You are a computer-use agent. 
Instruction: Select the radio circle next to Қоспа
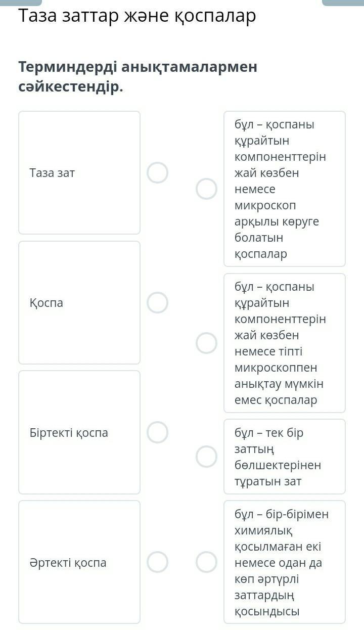(157, 302)
